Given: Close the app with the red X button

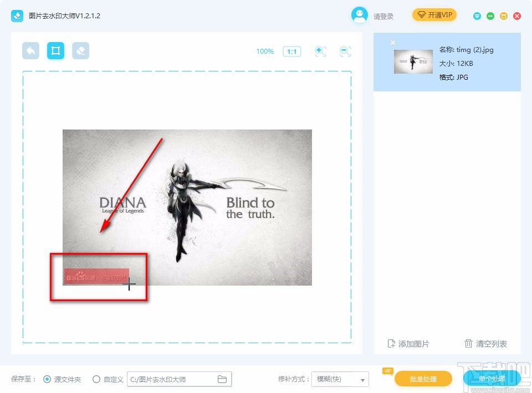Looking at the screenshot, I should coord(516,16).
